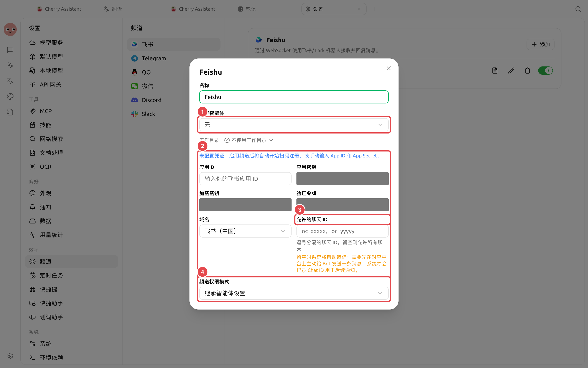The width and height of the screenshot is (588, 368).
Task: Open the chat assistant sidebar icon
Action: (10, 50)
